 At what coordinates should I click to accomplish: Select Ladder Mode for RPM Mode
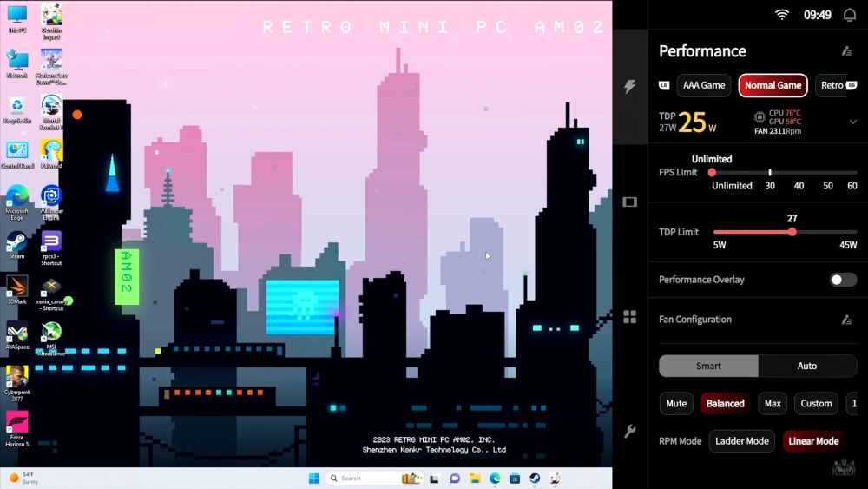(x=742, y=441)
